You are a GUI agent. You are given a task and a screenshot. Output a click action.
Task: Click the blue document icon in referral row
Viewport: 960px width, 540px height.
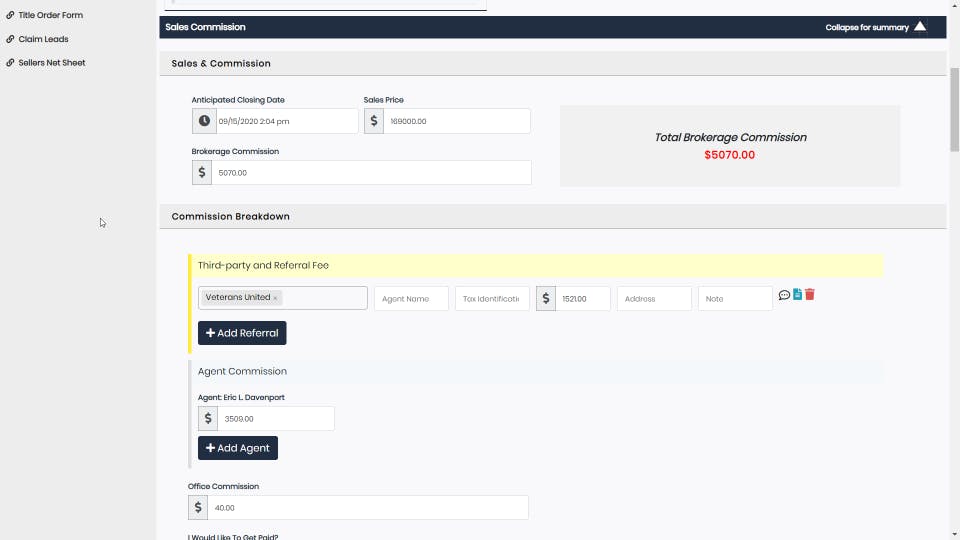coord(797,294)
